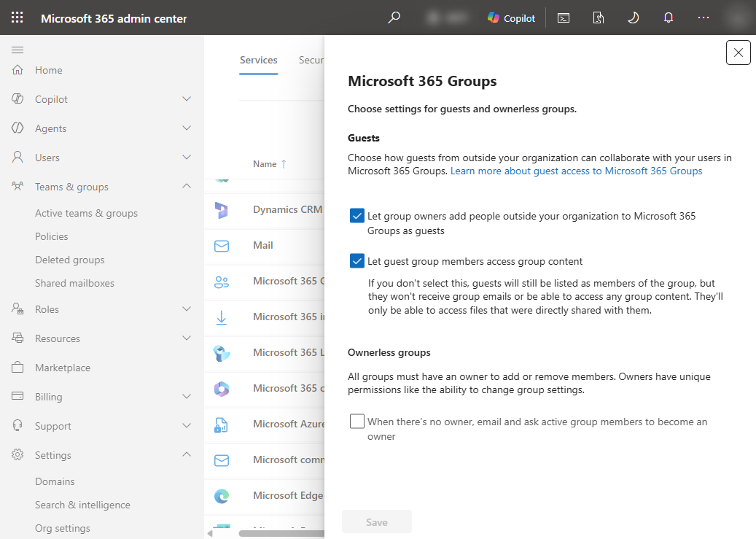This screenshot has height=539, width=756.
Task: Click the Copilot icon in the sidebar
Action: [17, 99]
